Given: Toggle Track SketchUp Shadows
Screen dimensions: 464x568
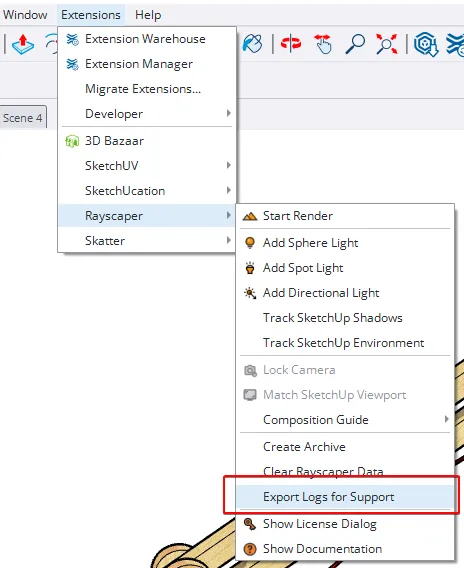Looking at the screenshot, I should point(345,318).
